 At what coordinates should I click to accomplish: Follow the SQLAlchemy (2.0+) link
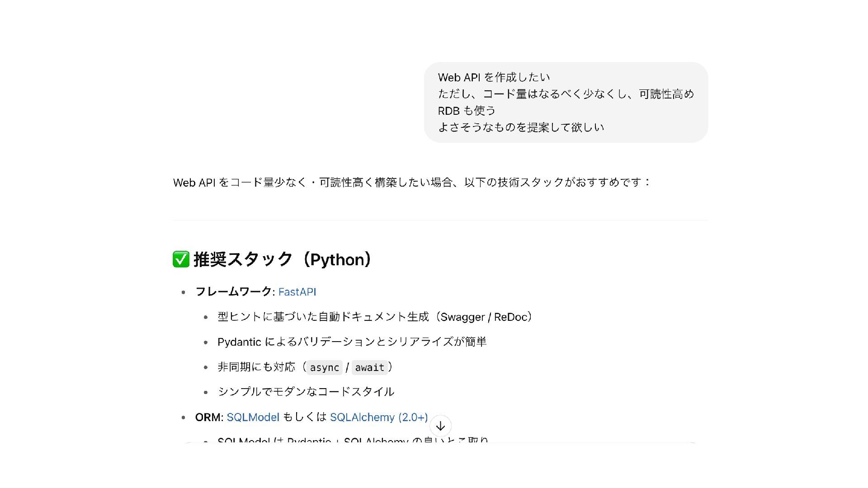click(x=379, y=417)
